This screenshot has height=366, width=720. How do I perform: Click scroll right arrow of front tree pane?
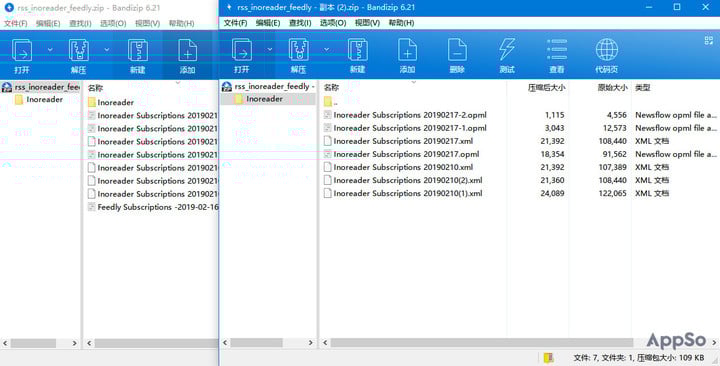310,343
